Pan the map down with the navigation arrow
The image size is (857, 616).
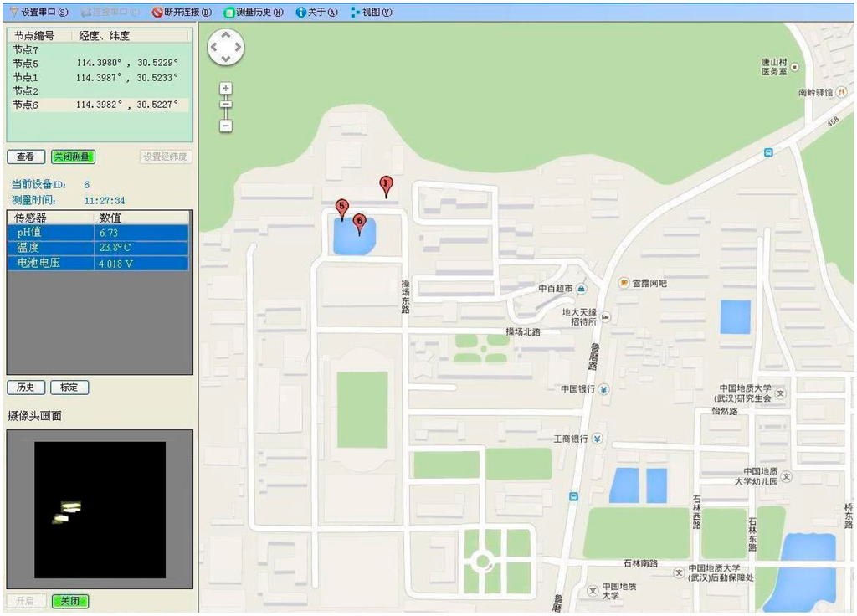(226, 59)
